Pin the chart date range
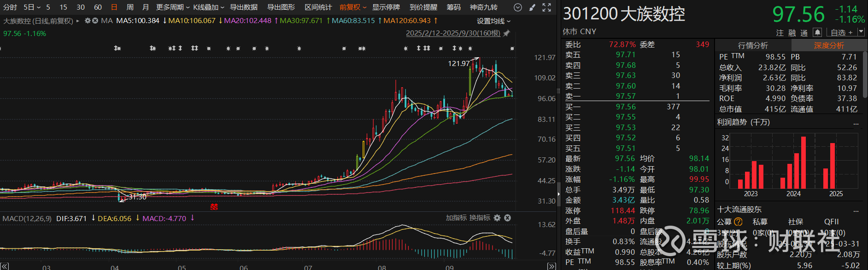The image size is (868, 270). click(506, 33)
